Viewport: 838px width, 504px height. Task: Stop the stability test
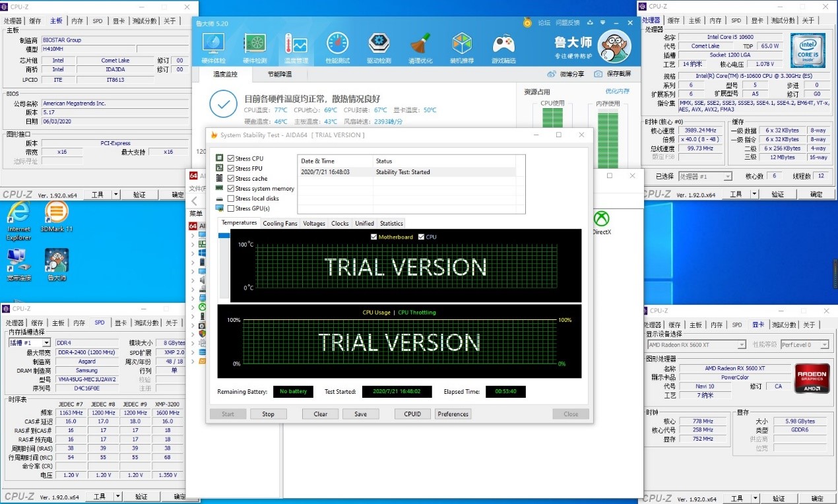268,414
